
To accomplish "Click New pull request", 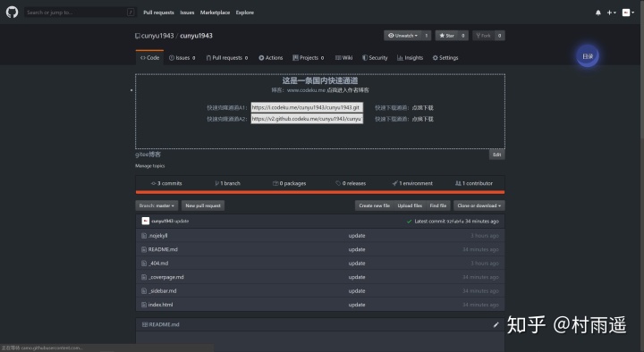I will [x=203, y=205].
